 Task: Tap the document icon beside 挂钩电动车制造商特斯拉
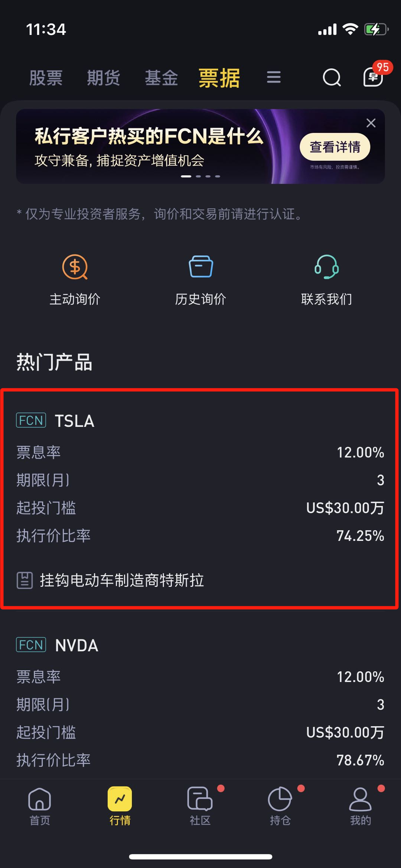tap(25, 580)
